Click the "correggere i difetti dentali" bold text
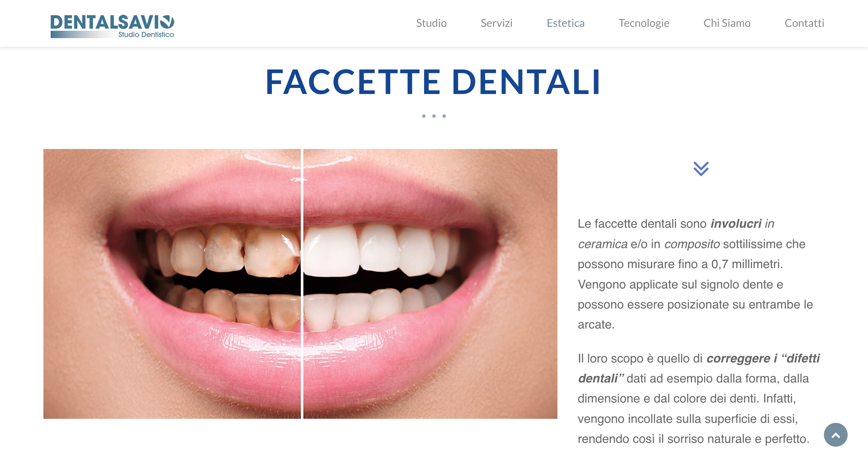This screenshot has width=868, height=467. pyautogui.click(x=699, y=368)
